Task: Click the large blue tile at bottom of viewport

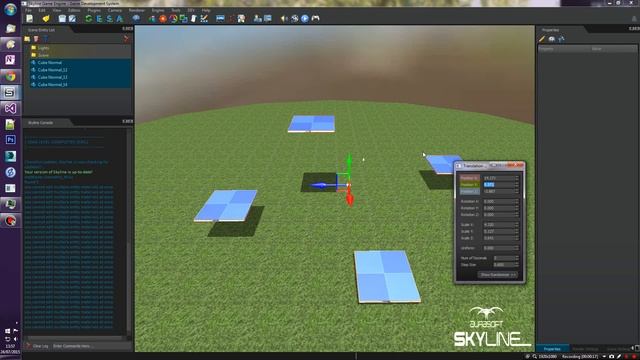Action: pyautogui.click(x=386, y=277)
